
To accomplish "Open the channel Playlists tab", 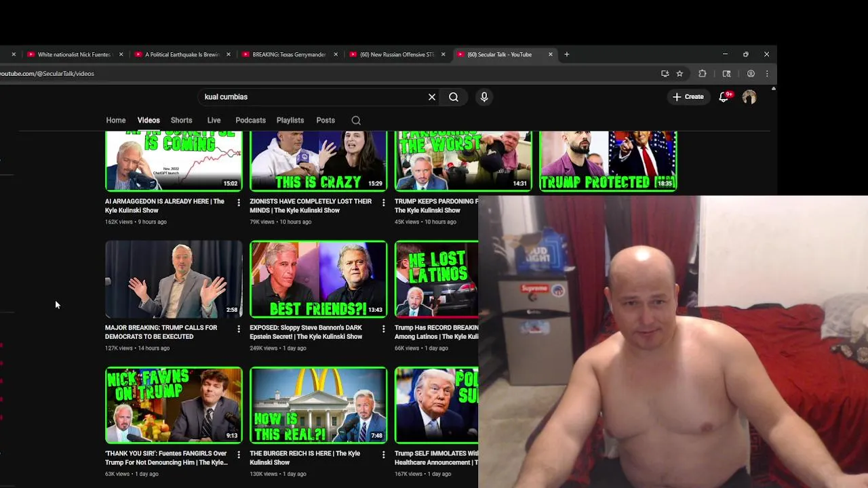I will [x=290, y=120].
